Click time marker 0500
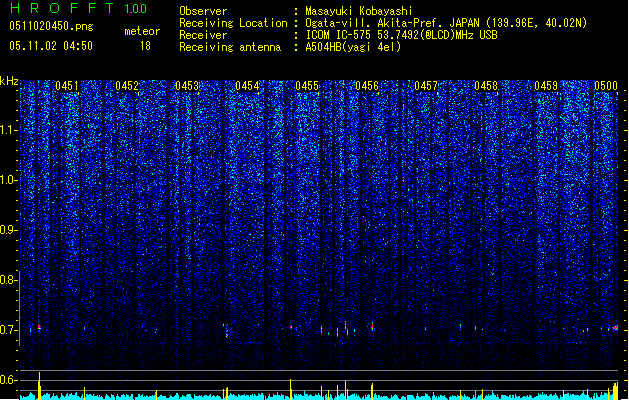The height and width of the screenshot is (400, 629). coord(606,86)
